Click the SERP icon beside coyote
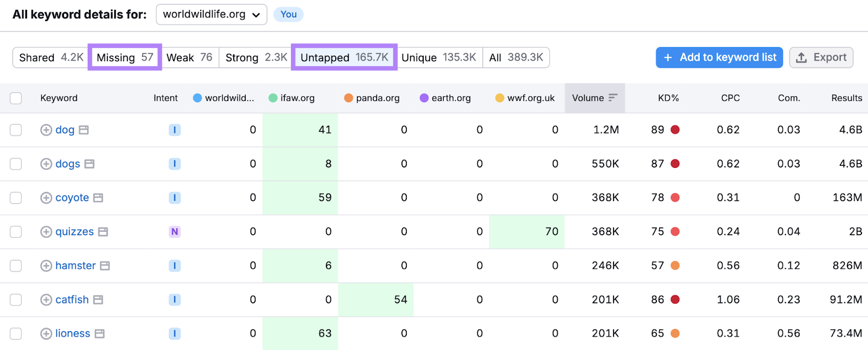The width and height of the screenshot is (868, 350). [98, 198]
